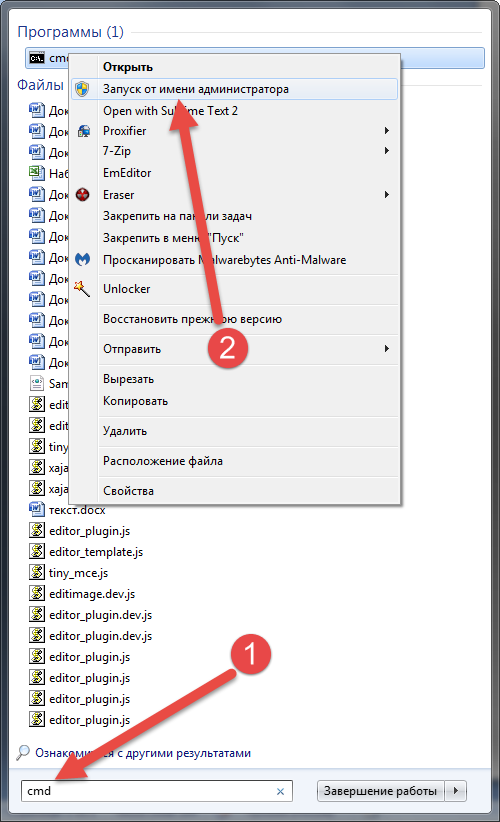Click the Proxifier icon in the menu
This screenshot has width=500, height=822.
click(x=83, y=131)
